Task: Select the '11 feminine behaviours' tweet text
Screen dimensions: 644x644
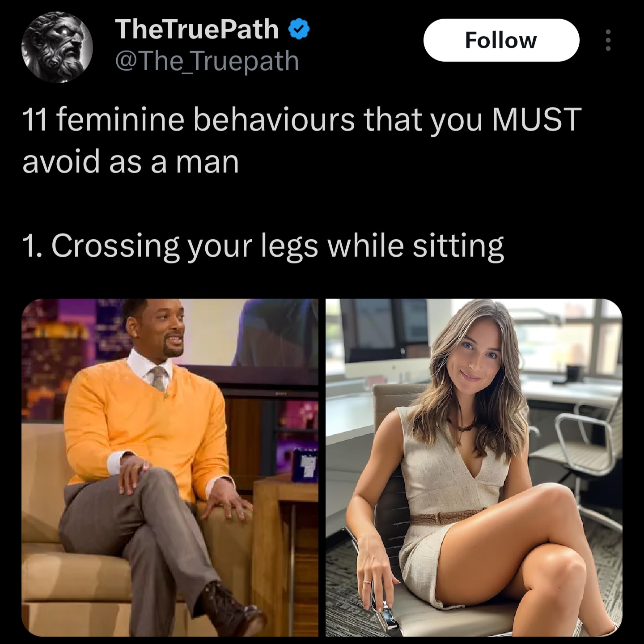Action: coord(302,140)
